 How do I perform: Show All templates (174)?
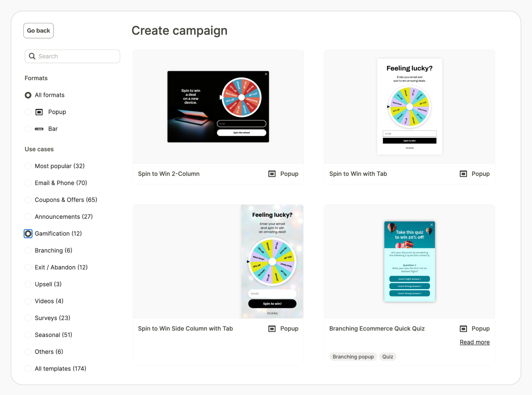(x=28, y=369)
